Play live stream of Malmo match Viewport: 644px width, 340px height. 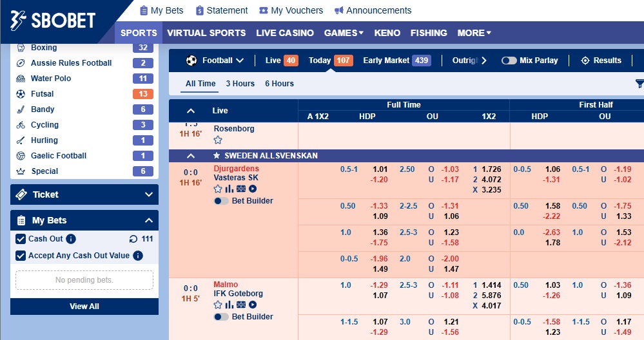tap(253, 305)
